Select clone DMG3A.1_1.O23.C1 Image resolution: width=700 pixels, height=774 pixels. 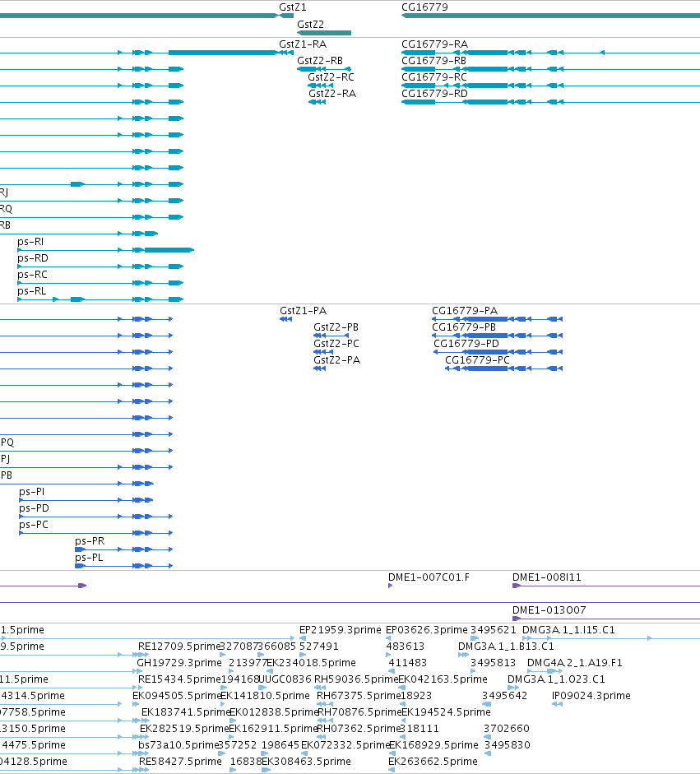(556, 679)
